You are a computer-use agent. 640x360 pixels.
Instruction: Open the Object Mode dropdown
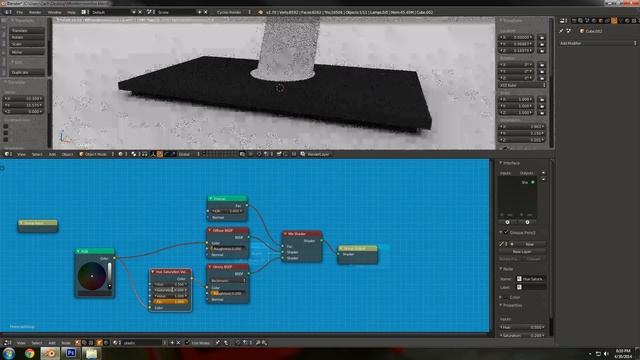(97, 154)
